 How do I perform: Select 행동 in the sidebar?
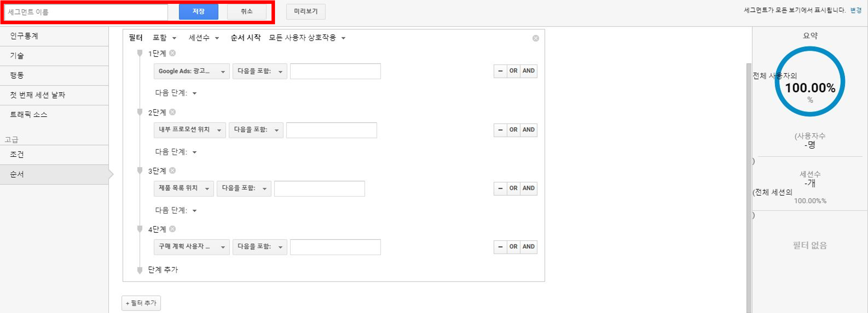[54, 75]
